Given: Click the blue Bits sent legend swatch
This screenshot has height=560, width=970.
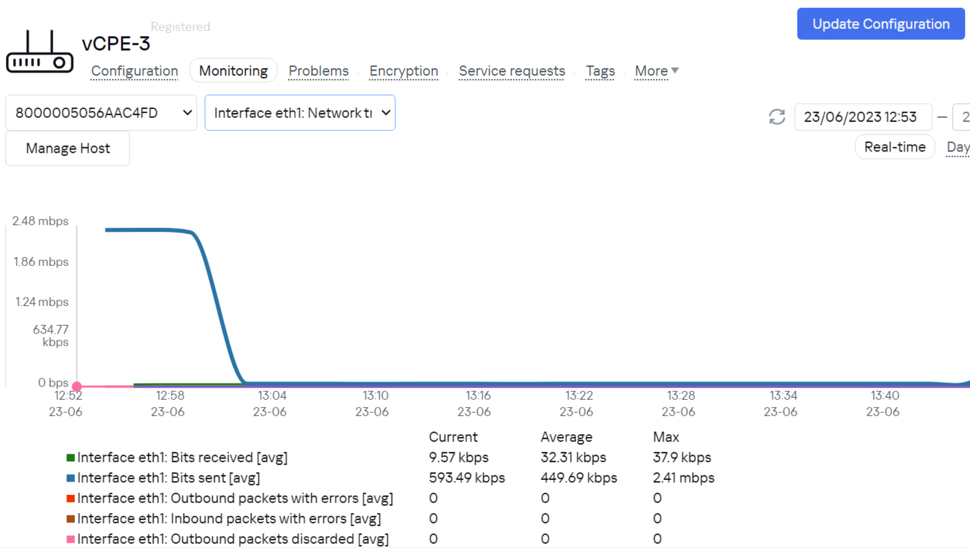Looking at the screenshot, I should pyautogui.click(x=71, y=478).
